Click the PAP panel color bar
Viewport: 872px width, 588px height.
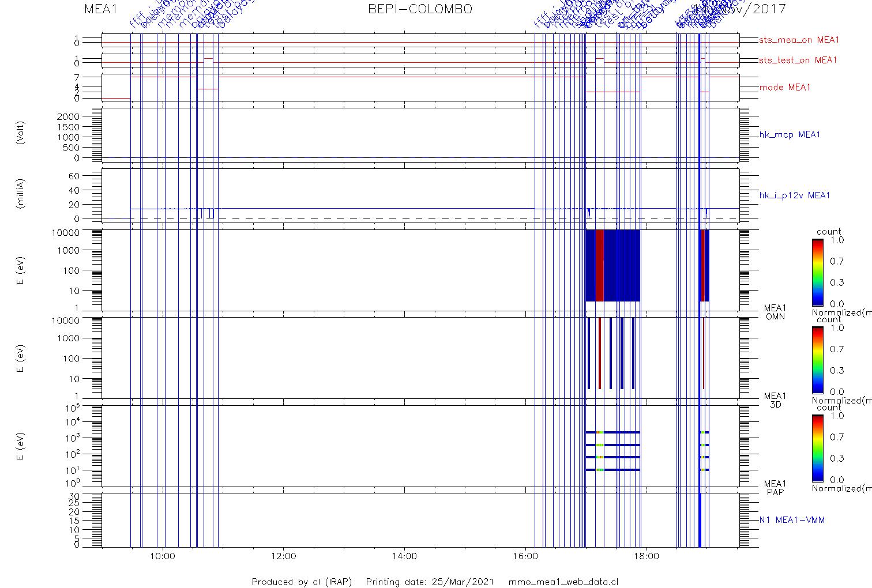point(817,447)
